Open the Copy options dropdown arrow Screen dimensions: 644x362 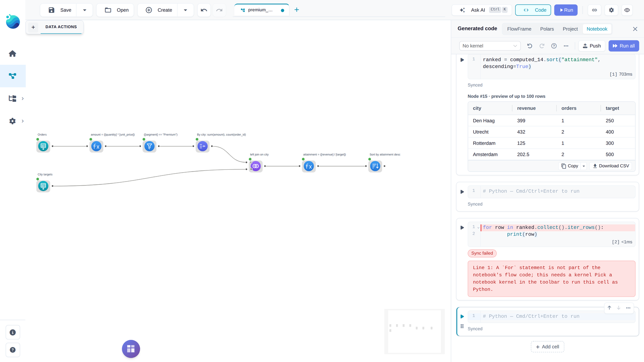click(584, 166)
